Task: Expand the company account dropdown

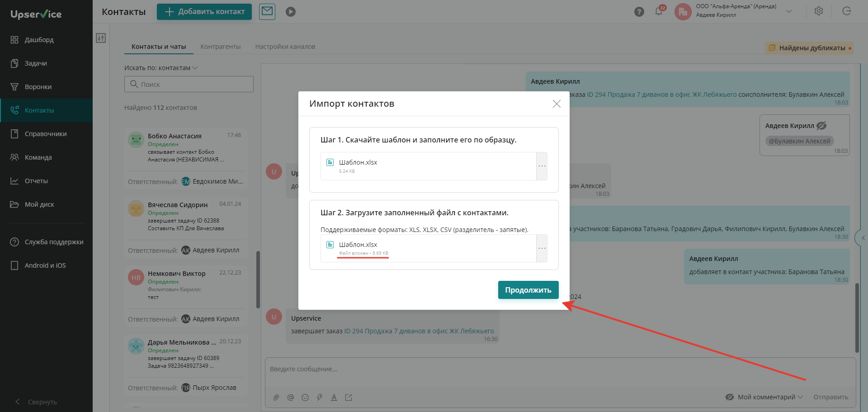Action: click(x=789, y=11)
